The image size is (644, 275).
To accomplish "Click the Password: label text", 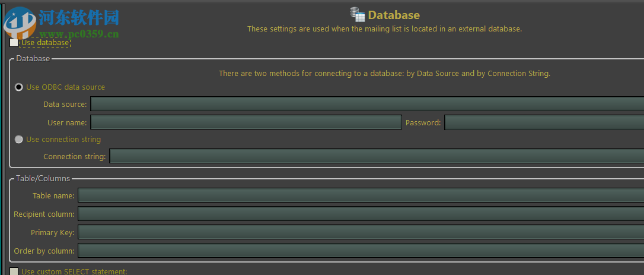I will click(423, 123).
